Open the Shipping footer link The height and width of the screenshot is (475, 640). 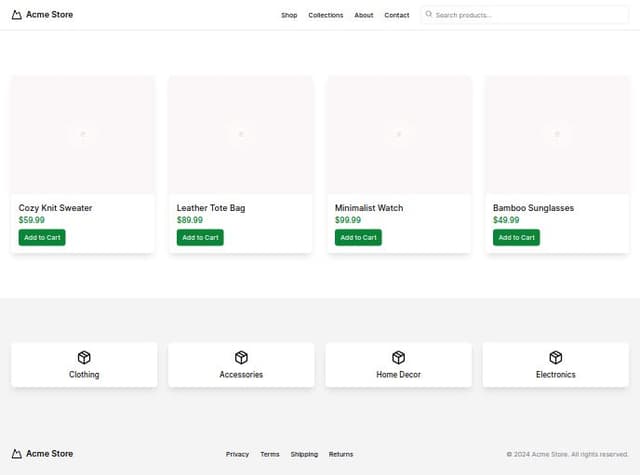pyautogui.click(x=304, y=454)
